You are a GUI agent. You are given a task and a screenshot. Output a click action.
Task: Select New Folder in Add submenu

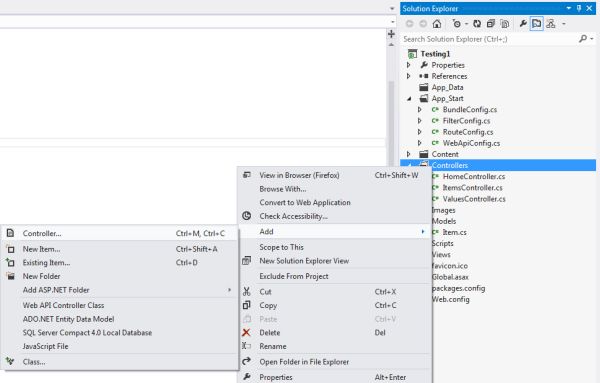pyautogui.click(x=120, y=276)
